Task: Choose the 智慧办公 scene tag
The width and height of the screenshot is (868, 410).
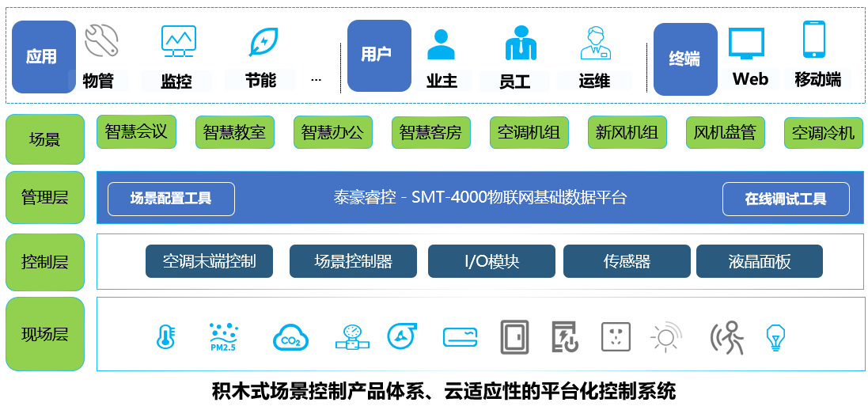Action: tap(332, 132)
